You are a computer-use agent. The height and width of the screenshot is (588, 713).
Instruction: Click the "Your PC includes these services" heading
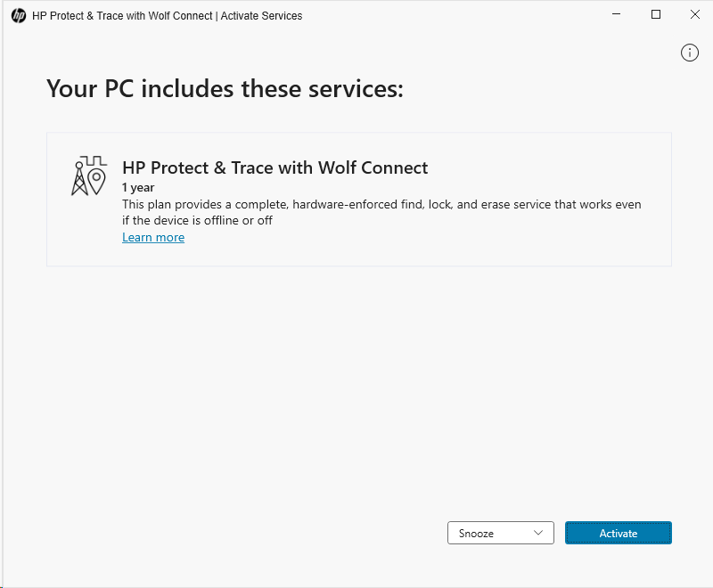225,89
